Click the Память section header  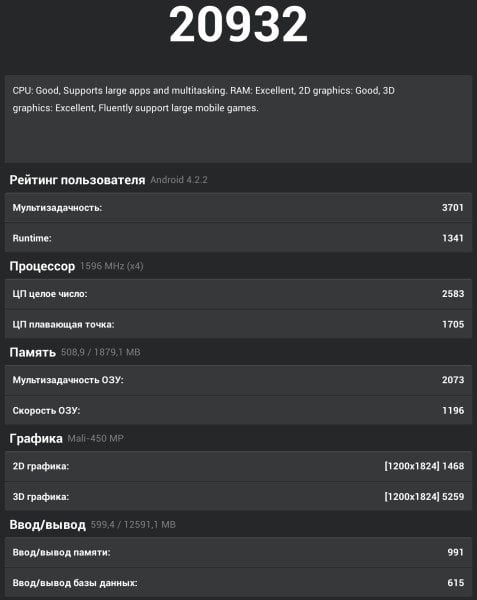click(x=33, y=352)
